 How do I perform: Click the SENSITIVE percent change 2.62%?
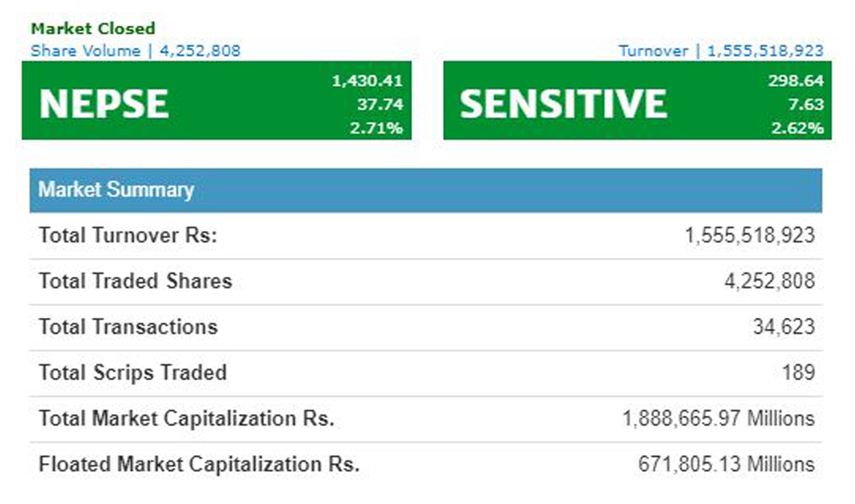(799, 128)
